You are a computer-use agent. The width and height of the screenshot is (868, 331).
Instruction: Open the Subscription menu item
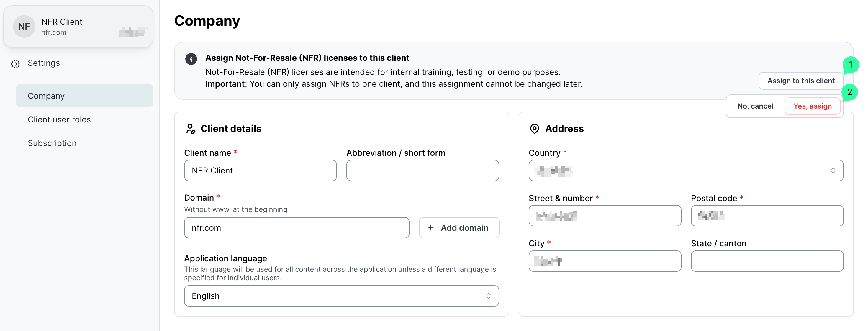(x=52, y=143)
